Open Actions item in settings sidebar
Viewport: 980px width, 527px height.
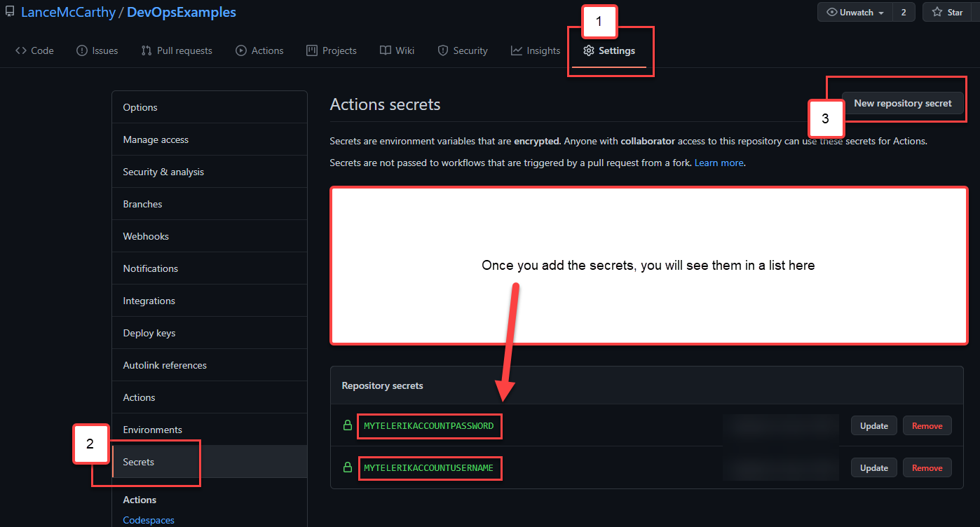pos(210,397)
